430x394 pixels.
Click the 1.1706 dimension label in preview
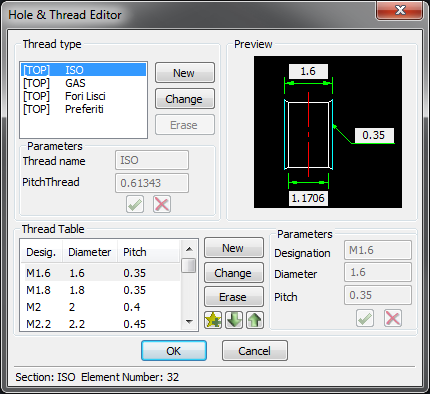(x=308, y=198)
